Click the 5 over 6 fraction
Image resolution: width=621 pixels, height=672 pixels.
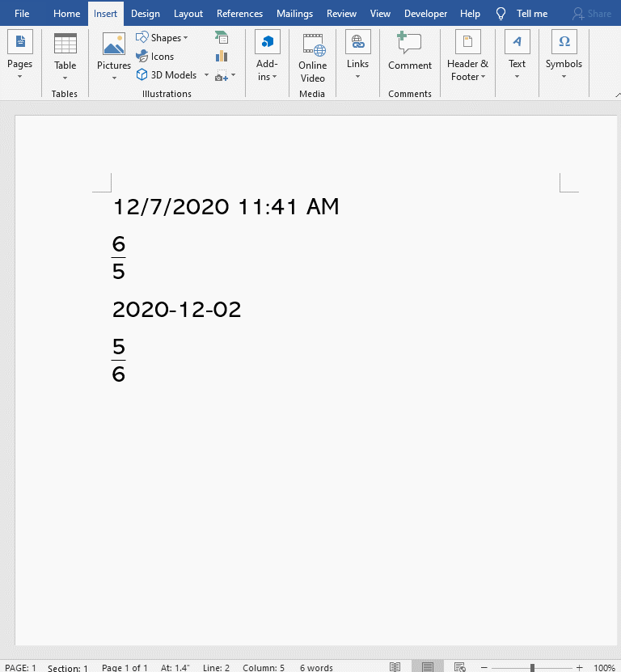118,361
